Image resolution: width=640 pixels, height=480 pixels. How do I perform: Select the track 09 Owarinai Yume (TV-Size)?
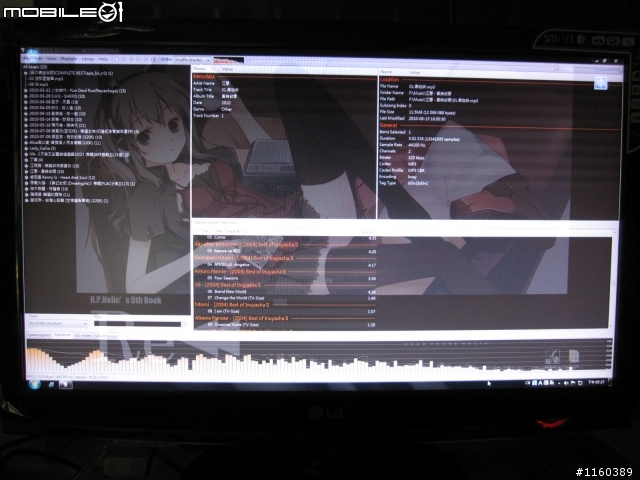(x=285, y=325)
